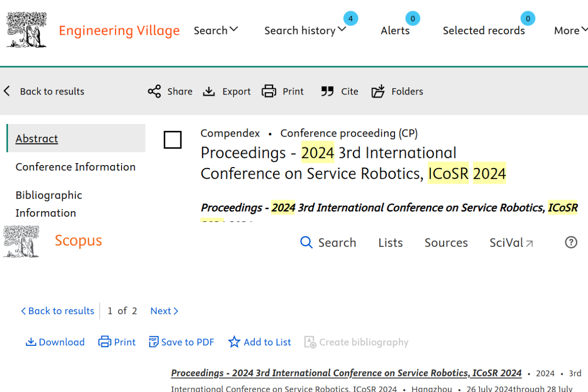Click the Scopus Download label
Image resolution: width=588 pixels, height=392 pixels.
click(x=62, y=342)
